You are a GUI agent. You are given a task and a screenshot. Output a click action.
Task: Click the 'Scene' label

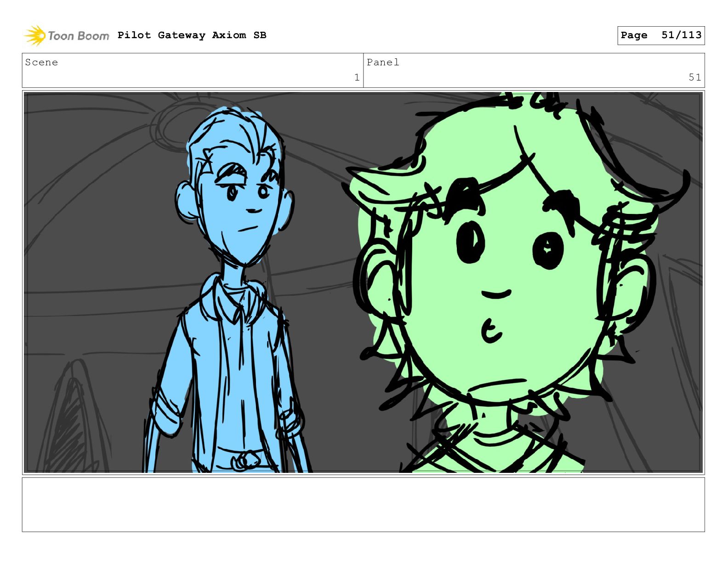tap(41, 63)
